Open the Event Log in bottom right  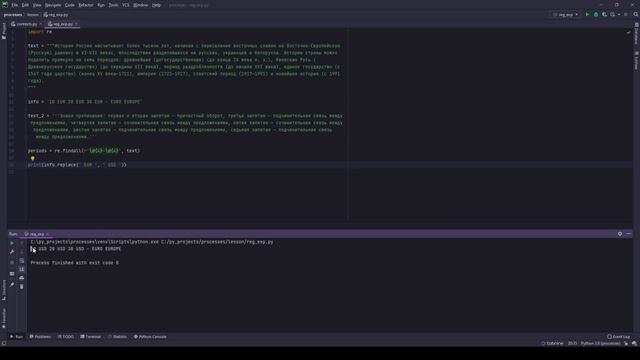click(619, 337)
